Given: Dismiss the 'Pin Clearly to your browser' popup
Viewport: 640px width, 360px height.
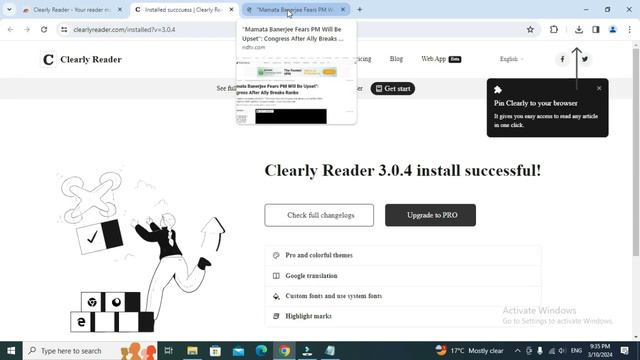Looking at the screenshot, I should pyautogui.click(x=599, y=88).
